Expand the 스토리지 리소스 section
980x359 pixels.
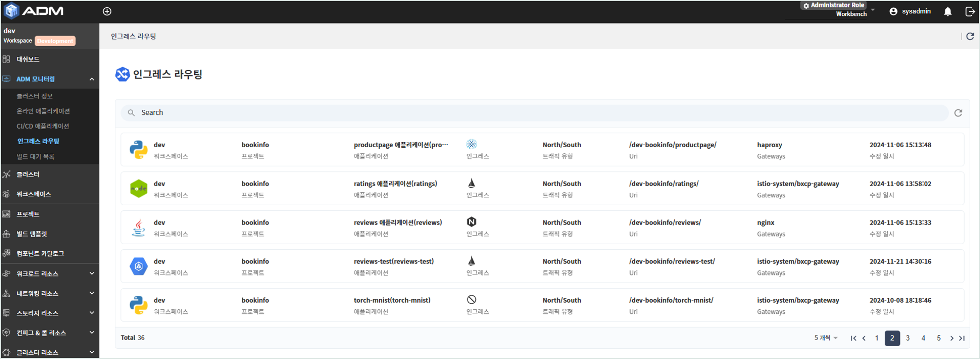[92, 313]
